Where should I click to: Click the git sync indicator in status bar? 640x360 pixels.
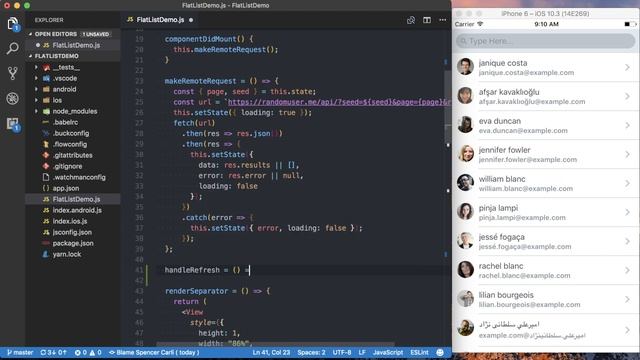53,352
